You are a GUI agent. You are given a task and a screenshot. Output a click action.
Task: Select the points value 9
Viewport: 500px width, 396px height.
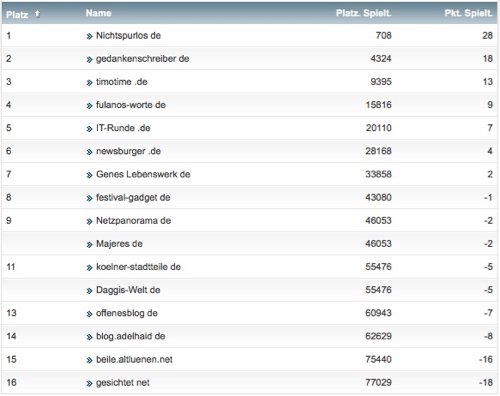[490, 105]
